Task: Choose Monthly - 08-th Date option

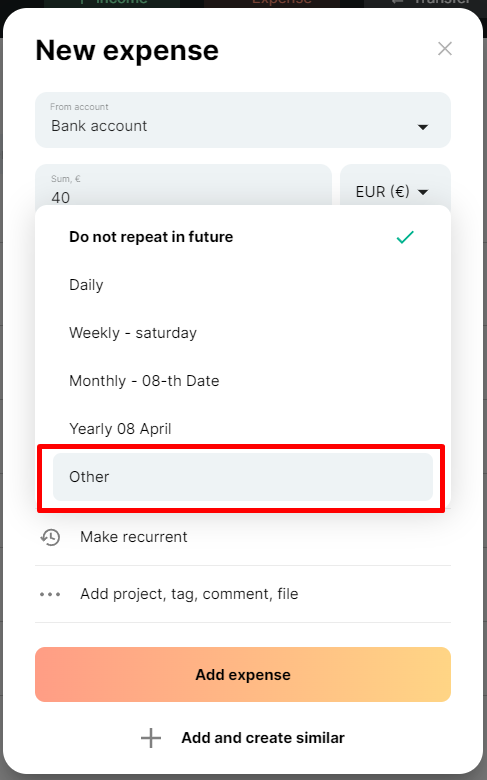Action: pyautogui.click(x=243, y=381)
